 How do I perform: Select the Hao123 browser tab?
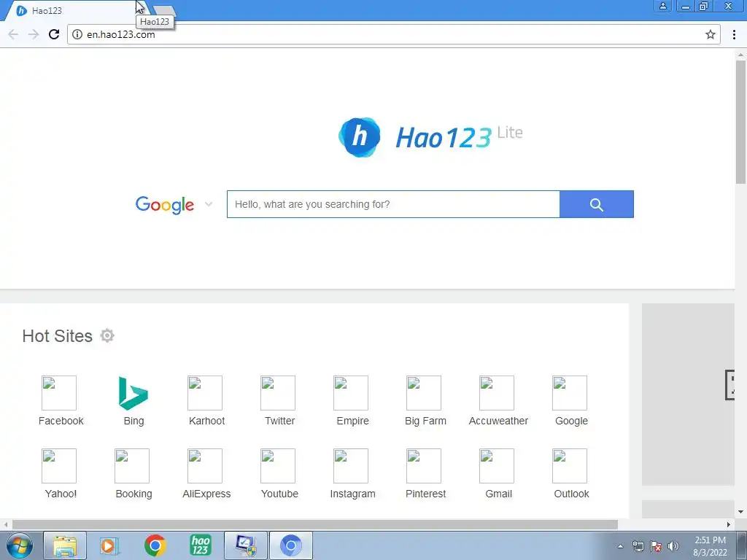click(75, 10)
